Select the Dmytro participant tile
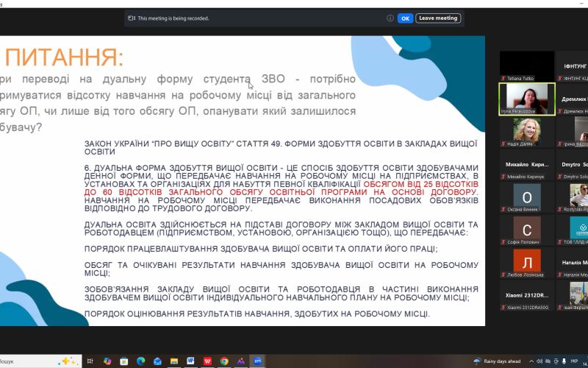Screen dimensions: 588x368 [x=573, y=164]
